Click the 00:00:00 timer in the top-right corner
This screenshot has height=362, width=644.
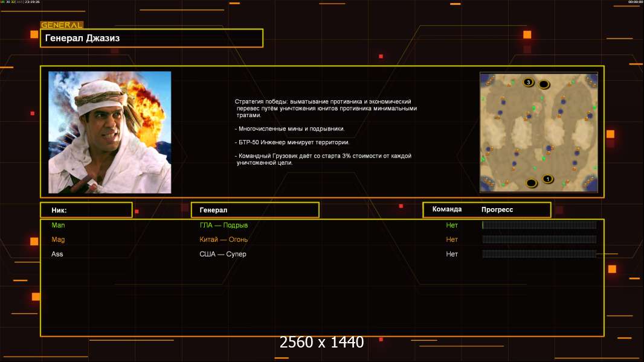[x=635, y=2]
